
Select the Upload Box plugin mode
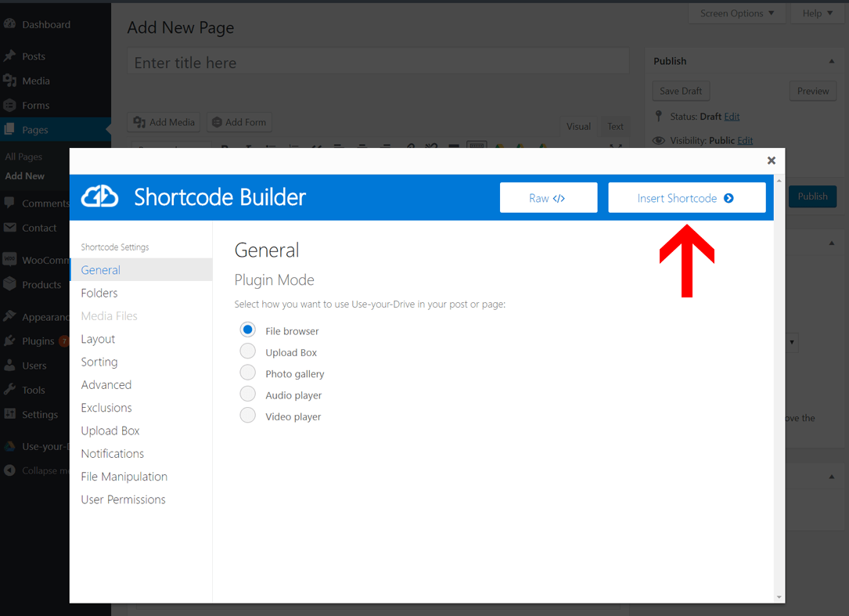click(x=248, y=351)
